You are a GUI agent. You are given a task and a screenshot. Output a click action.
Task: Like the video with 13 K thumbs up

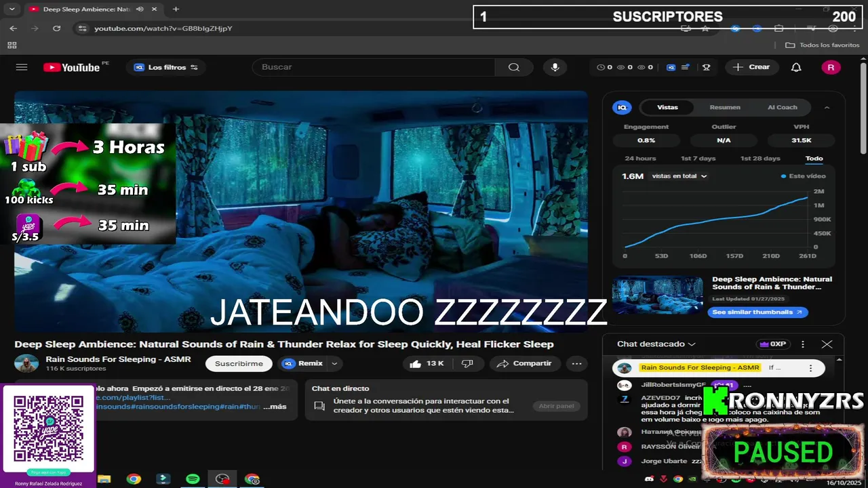coord(427,363)
